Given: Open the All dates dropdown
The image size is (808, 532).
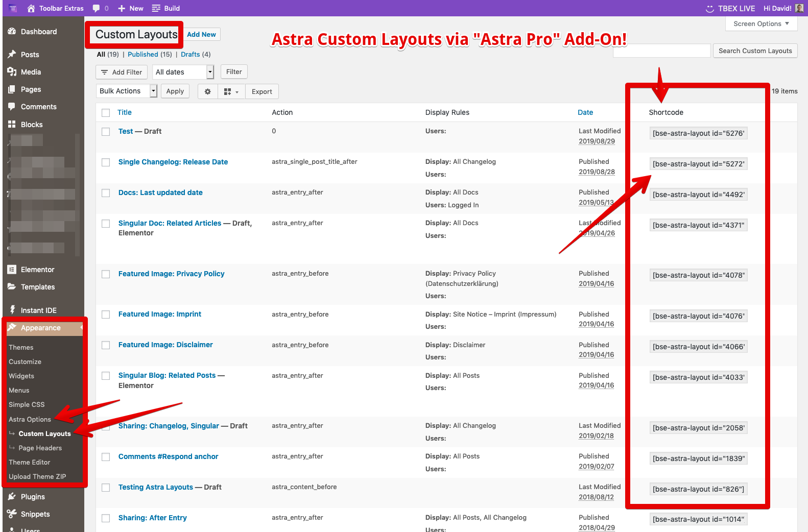Looking at the screenshot, I should tap(183, 72).
